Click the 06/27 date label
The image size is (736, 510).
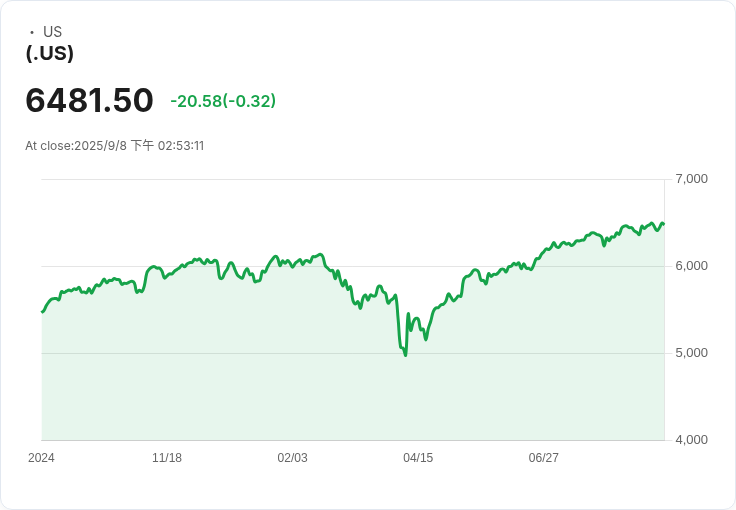pyautogui.click(x=544, y=458)
